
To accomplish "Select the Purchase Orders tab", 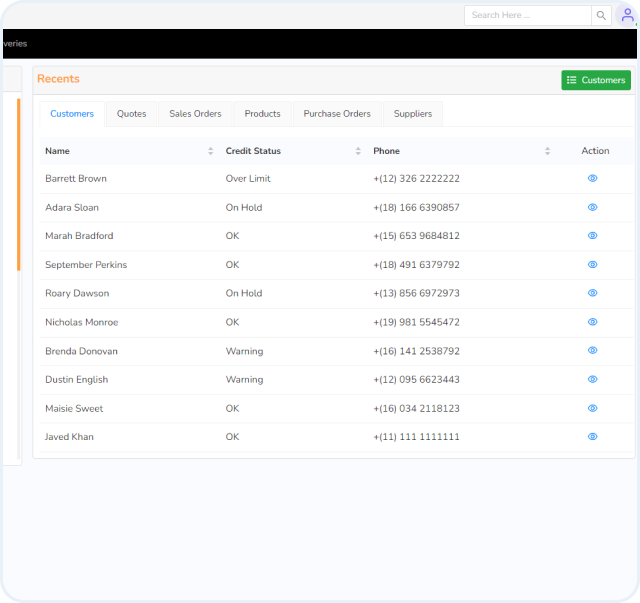I will (x=337, y=114).
